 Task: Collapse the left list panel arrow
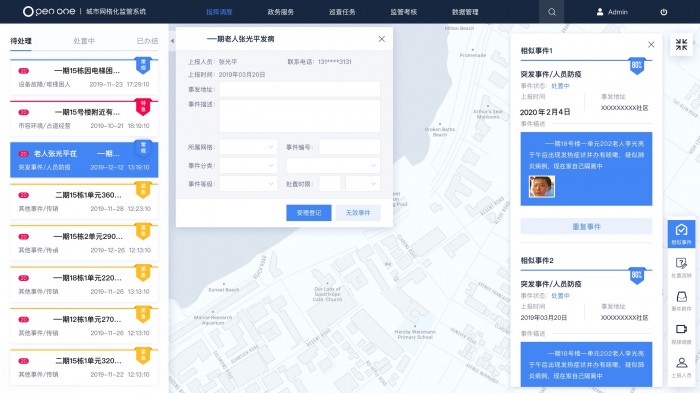172,41
